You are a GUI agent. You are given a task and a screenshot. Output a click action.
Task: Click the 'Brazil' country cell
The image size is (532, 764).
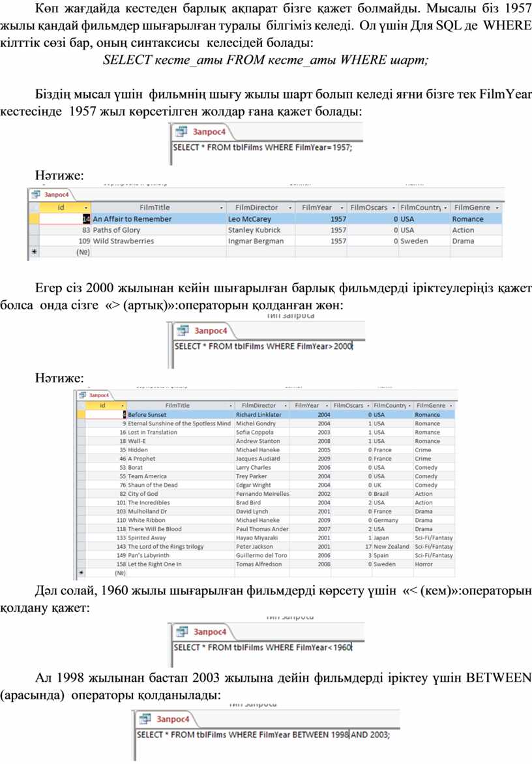(x=392, y=494)
